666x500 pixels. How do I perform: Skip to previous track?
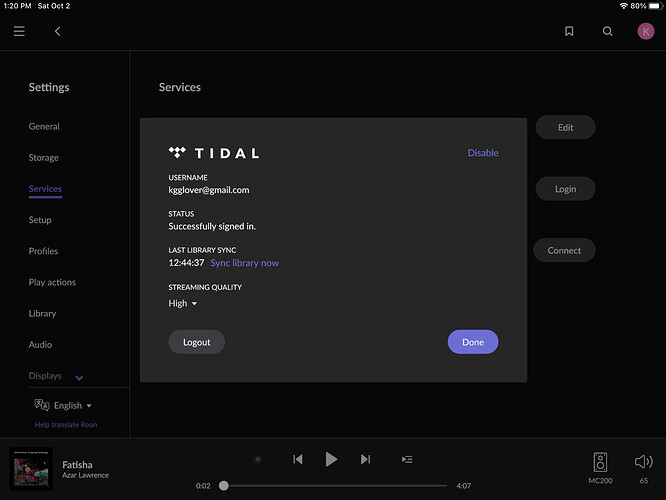click(297, 459)
